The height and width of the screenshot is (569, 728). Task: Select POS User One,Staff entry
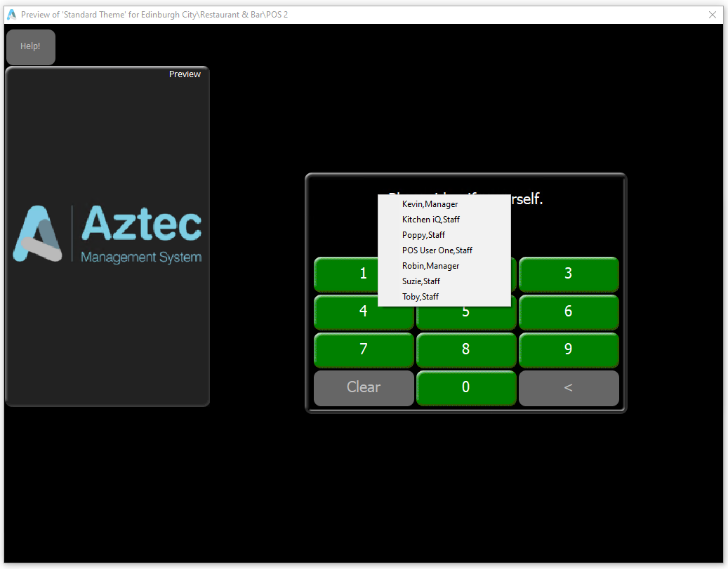pyautogui.click(x=437, y=250)
